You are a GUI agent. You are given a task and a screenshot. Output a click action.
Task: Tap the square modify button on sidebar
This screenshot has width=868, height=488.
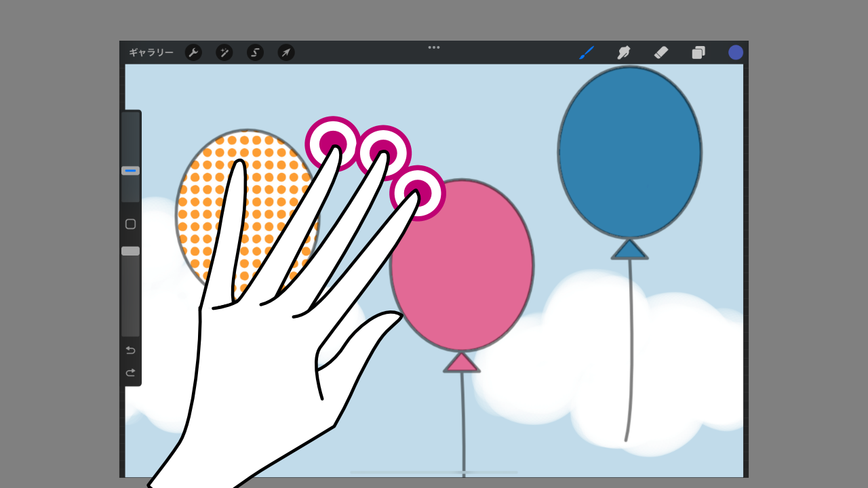pos(131,224)
